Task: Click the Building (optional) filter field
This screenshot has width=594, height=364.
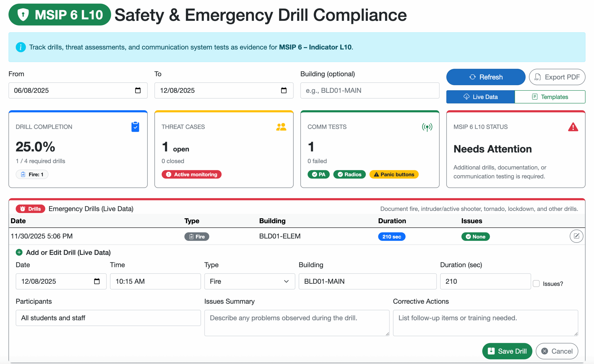Action: [x=370, y=90]
